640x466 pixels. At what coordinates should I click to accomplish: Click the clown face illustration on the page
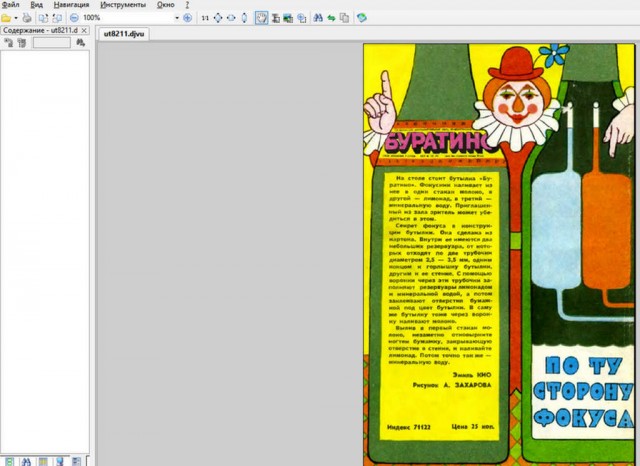pyautogui.click(x=517, y=102)
